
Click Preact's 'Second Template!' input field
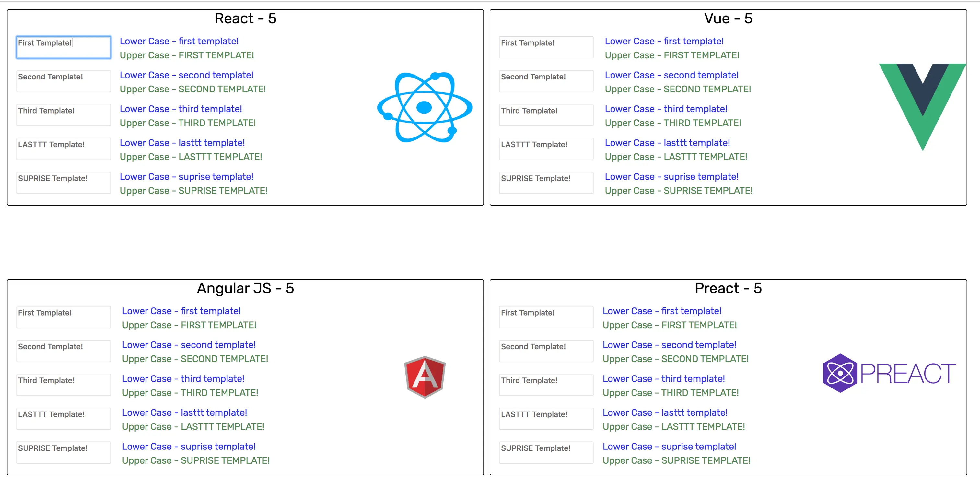tap(545, 351)
